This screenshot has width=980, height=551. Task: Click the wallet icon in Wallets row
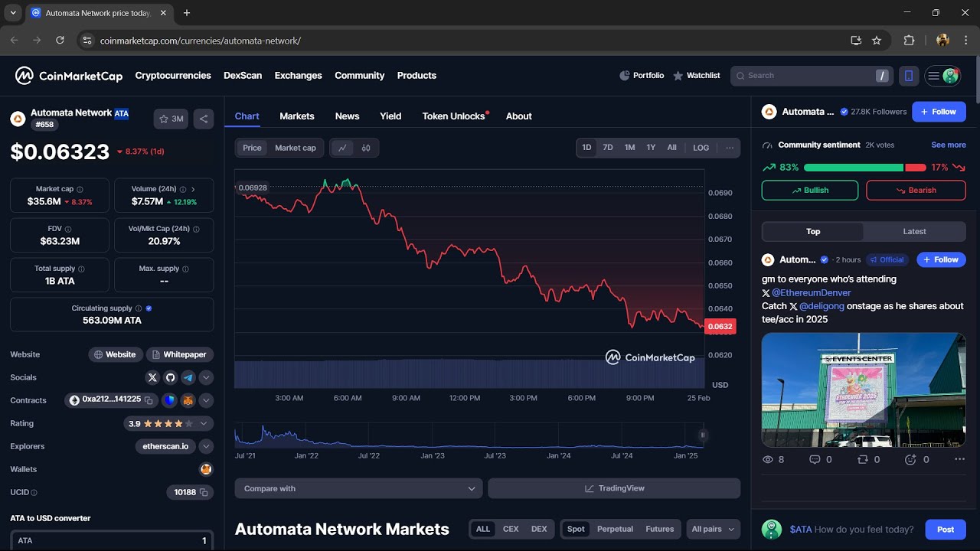[206, 469]
